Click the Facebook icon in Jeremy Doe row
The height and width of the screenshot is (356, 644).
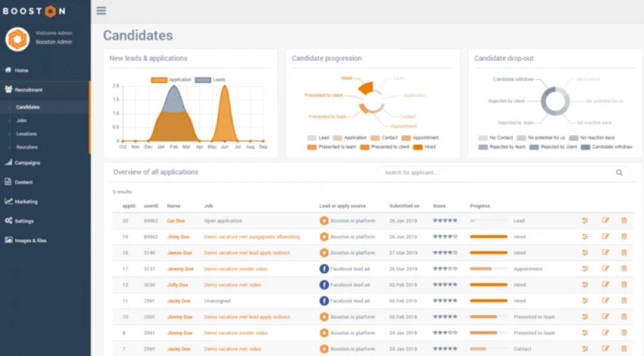(x=324, y=268)
